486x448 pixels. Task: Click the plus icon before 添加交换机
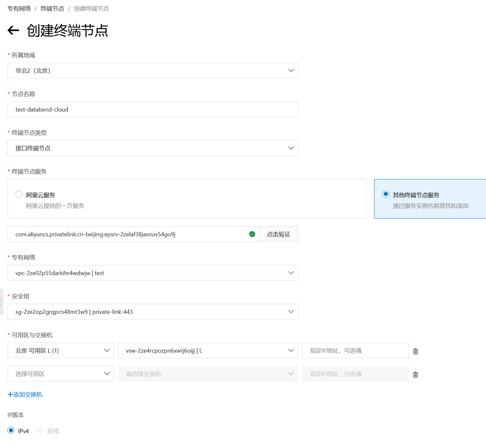point(10,394)
